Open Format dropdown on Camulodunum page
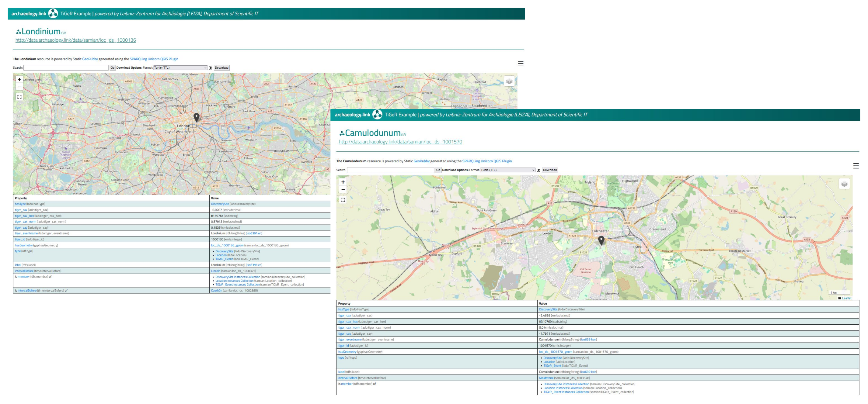The width and height of the screenshot is (868, 404). (x=508, y=170)
